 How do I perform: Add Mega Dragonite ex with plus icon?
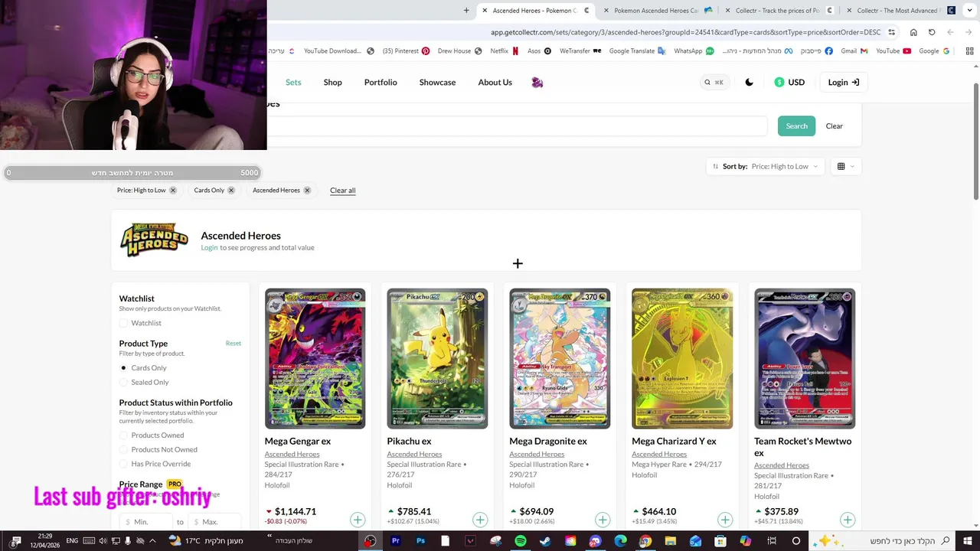point(603,520)
